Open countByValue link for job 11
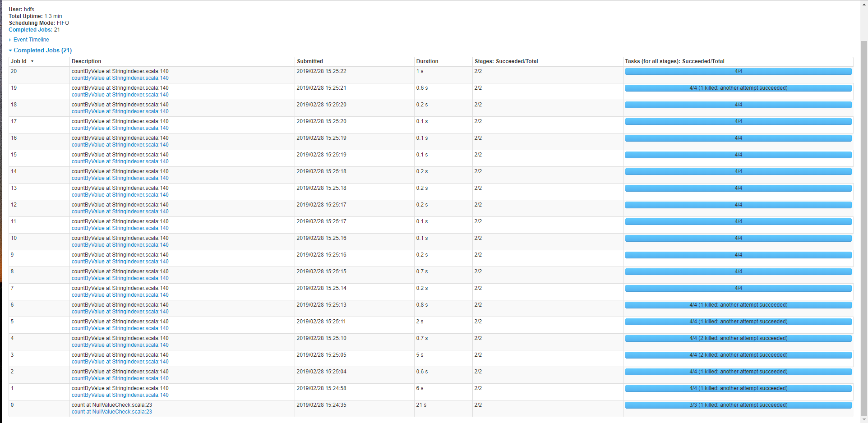 pyautogui.click(x=120, y=228)
